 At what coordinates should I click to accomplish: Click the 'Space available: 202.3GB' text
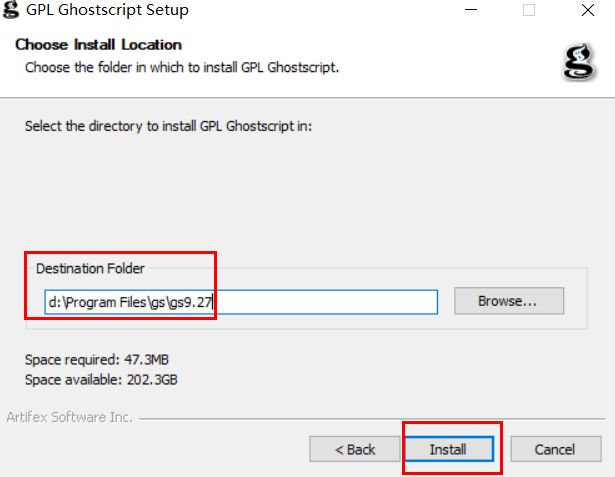pos(101,379)
